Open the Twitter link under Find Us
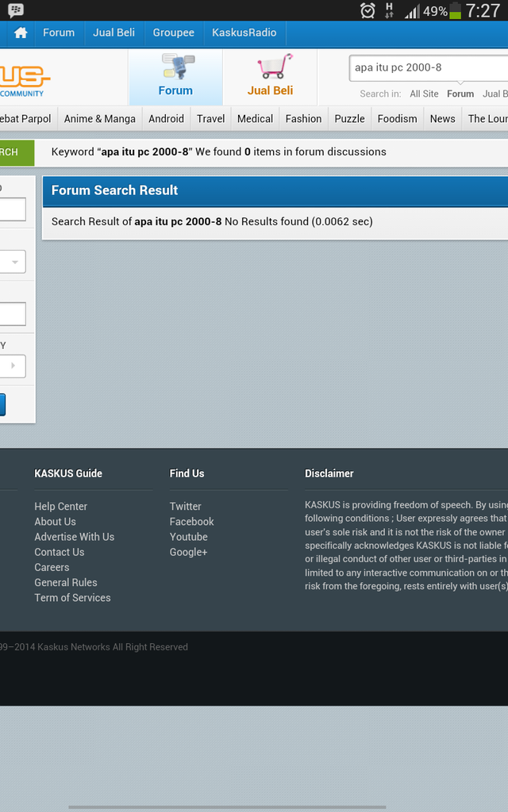Screen dimensions: 508x812 [x=185, y=507]
